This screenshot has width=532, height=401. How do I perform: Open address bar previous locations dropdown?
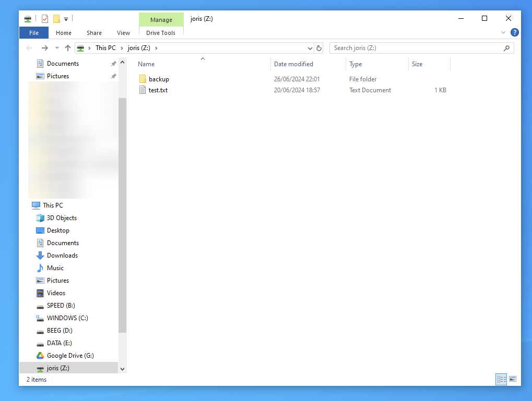tap(310, 48)
